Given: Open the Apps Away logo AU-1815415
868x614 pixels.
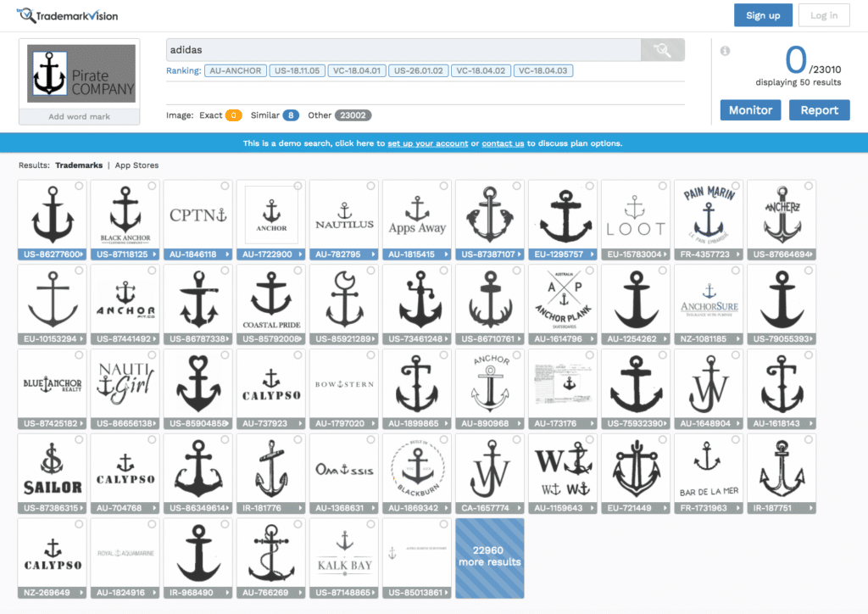Looking at the screenshot, I should (417, 215).
